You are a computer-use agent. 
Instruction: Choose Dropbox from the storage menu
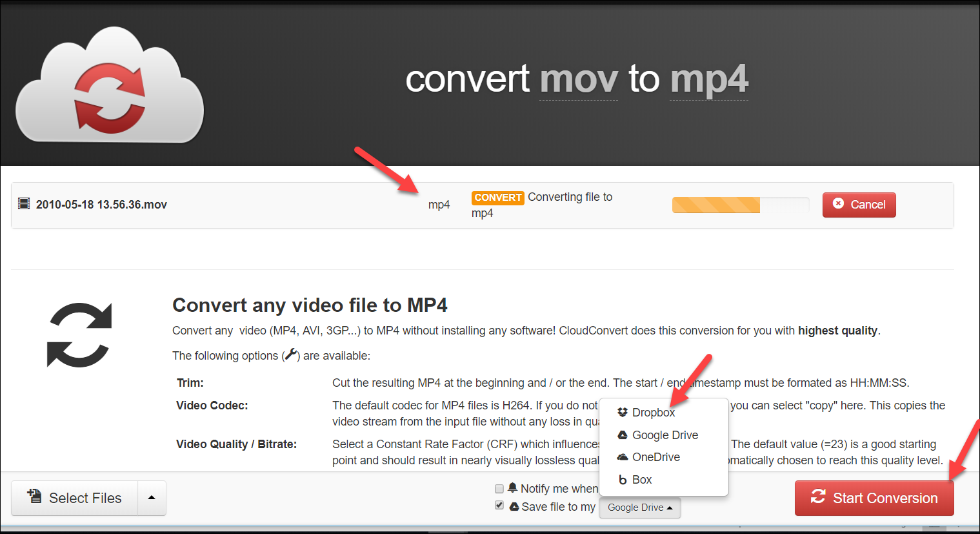[x=664, y=413]
